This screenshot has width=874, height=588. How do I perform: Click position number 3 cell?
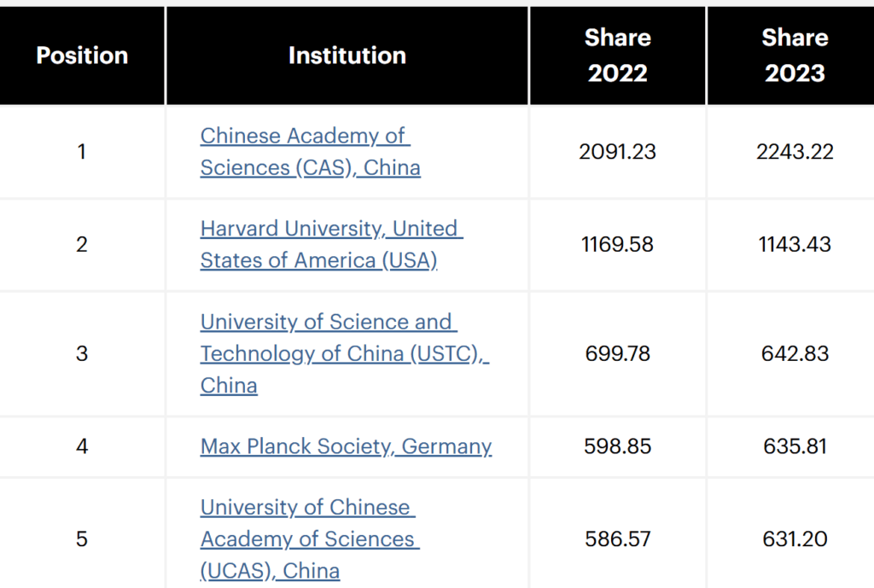pyautogui.click(x=82, y=353)
